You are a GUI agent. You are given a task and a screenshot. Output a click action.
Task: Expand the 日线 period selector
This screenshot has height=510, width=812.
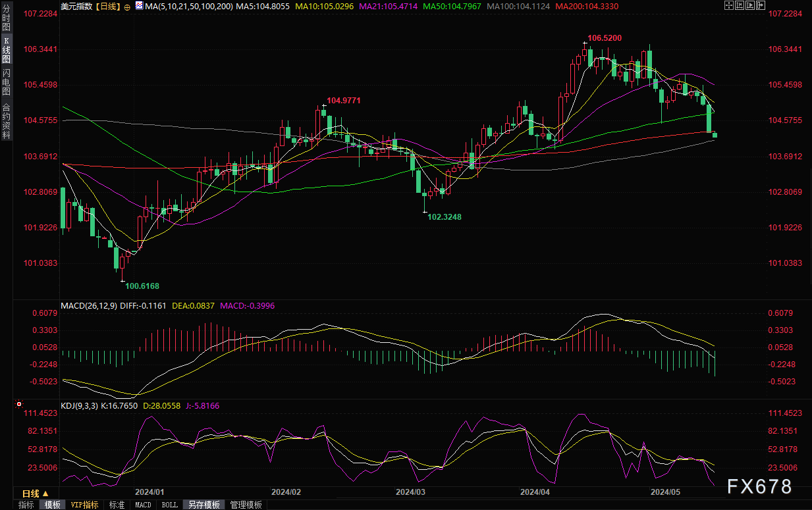click(36, 494)
